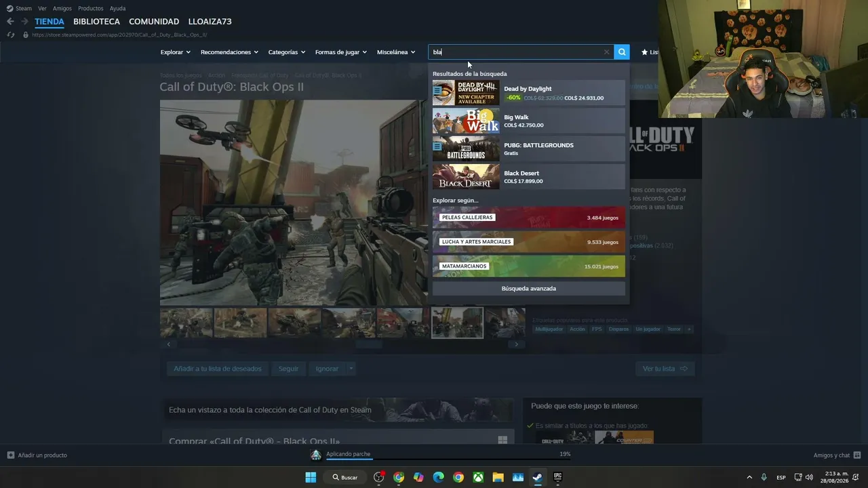Click the Ignorar button

[x=327, y=369]
